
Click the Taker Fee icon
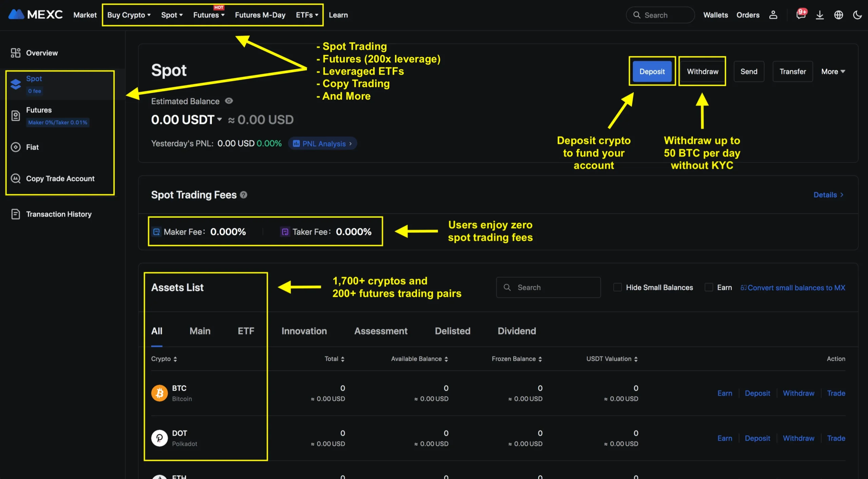coord(285,232)
